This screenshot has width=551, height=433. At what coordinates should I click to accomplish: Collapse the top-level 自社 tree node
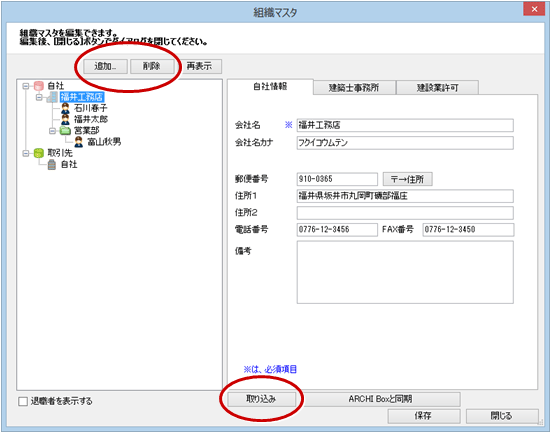tap(25, 86)
